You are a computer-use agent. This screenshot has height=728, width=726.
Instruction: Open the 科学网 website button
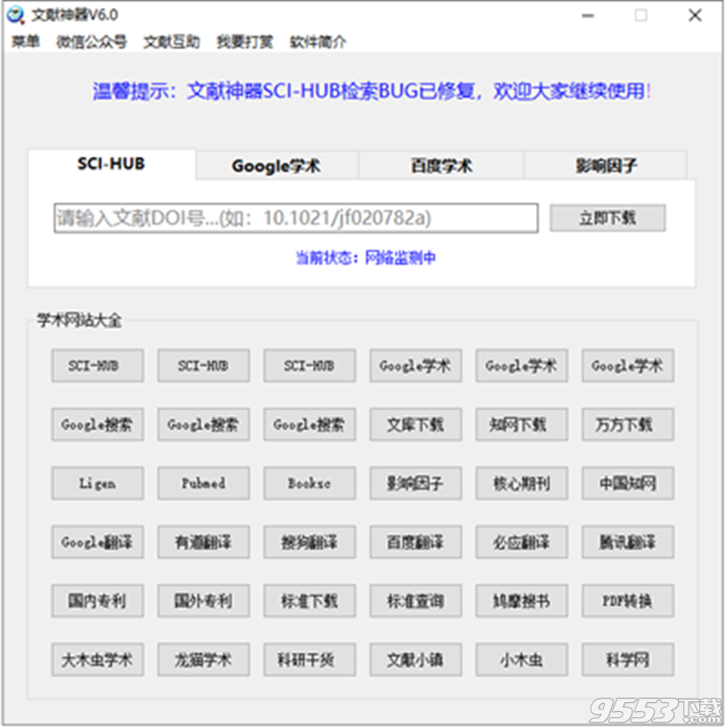(x=626, y=659)
